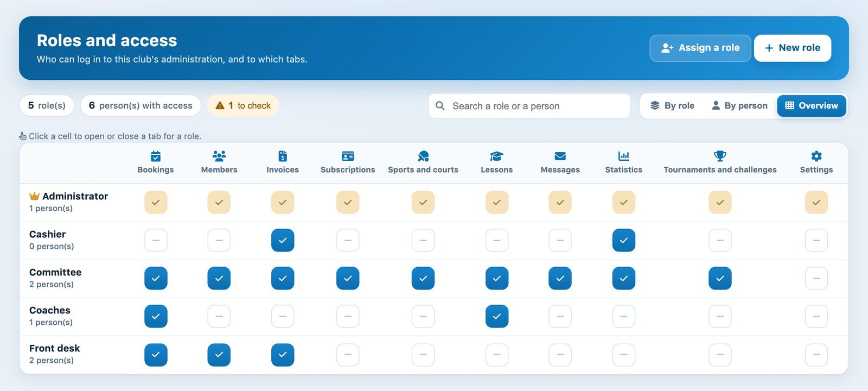Click the Administrator crown icon
This screenshot has height=391, width=868.
pyautogui.click(x=34, y=196)
